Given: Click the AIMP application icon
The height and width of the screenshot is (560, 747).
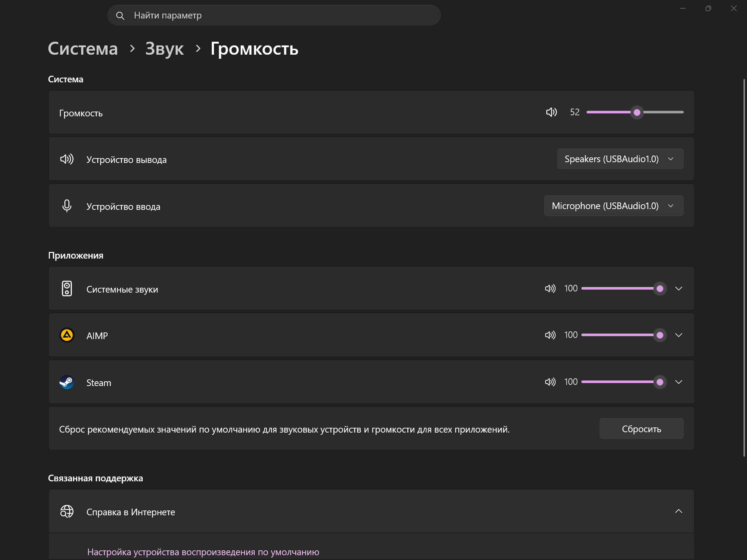Looking at the screenshot, I should click(67, 335).
